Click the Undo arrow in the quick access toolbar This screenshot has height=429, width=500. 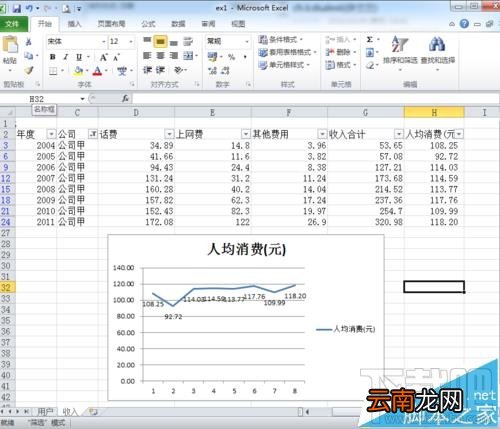pyautogui.click(x=29, y=8)
